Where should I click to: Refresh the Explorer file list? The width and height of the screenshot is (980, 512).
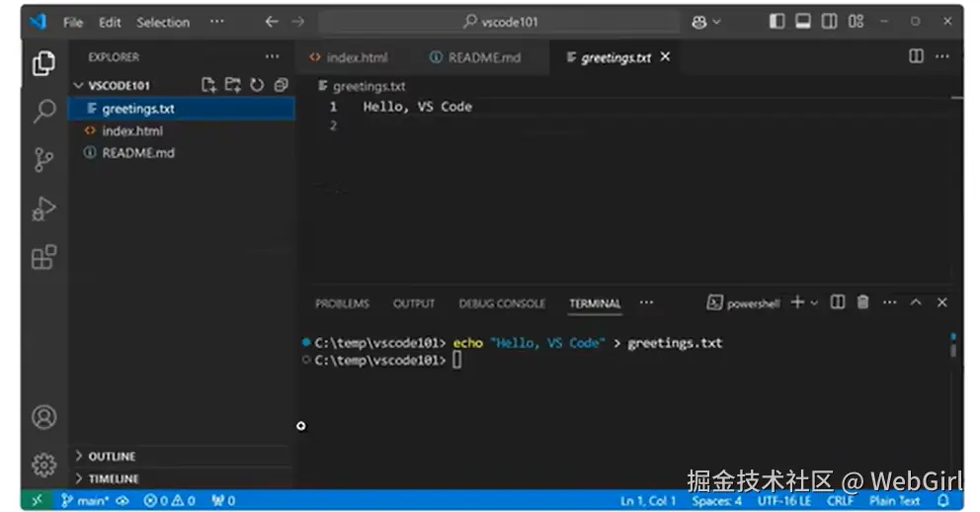point(257,85)
